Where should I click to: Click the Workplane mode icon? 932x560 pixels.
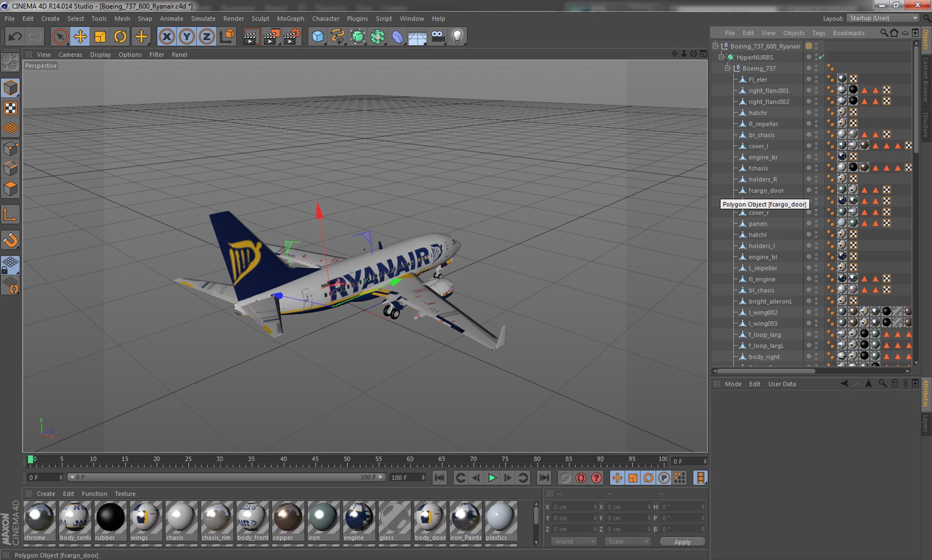(x=10, y=128)
